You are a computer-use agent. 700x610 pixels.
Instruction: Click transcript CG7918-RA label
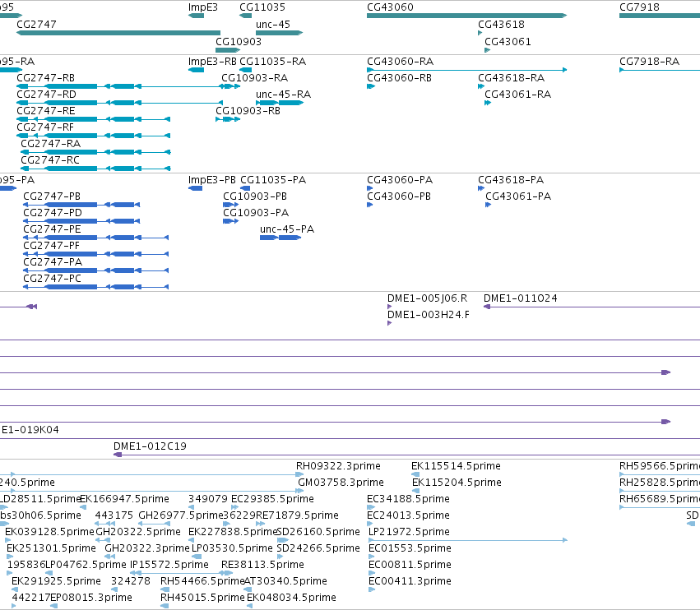click(x=650, y=62)
